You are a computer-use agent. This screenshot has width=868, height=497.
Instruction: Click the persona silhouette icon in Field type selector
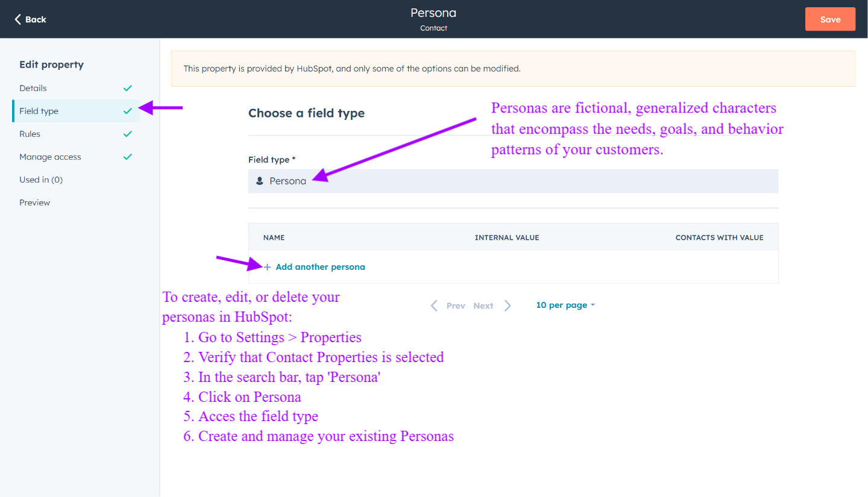259,180
